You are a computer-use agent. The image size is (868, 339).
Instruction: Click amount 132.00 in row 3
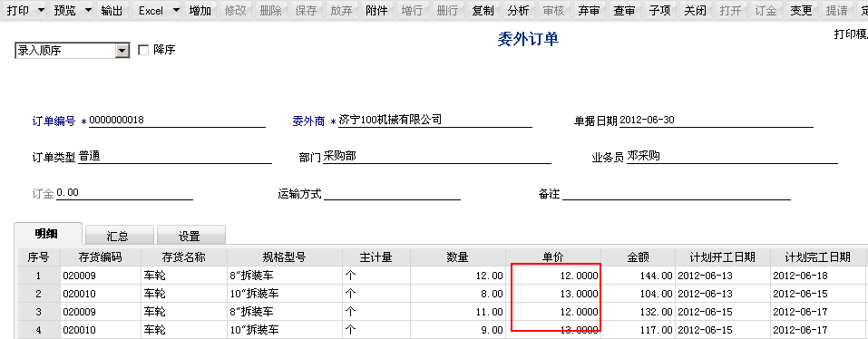(x=639, y=311)
